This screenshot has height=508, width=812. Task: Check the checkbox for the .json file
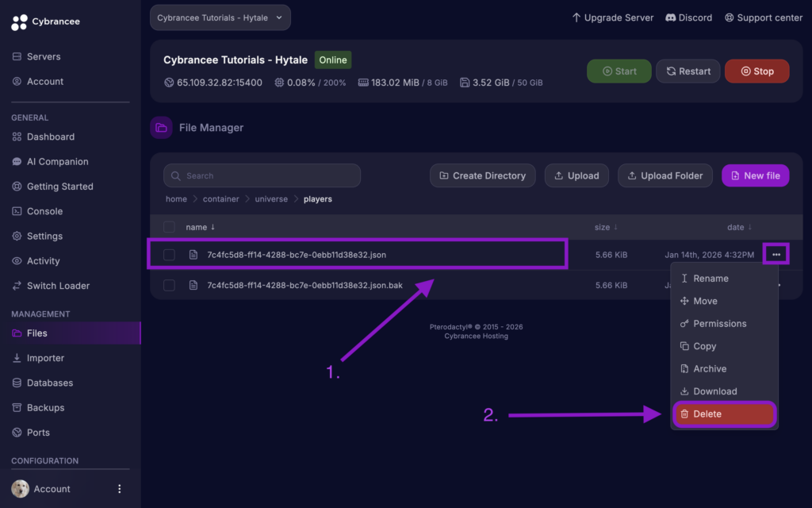pos(169,254)
